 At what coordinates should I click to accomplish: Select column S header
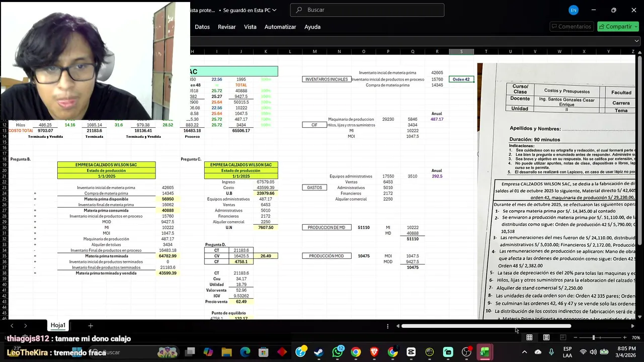point(461,51)
